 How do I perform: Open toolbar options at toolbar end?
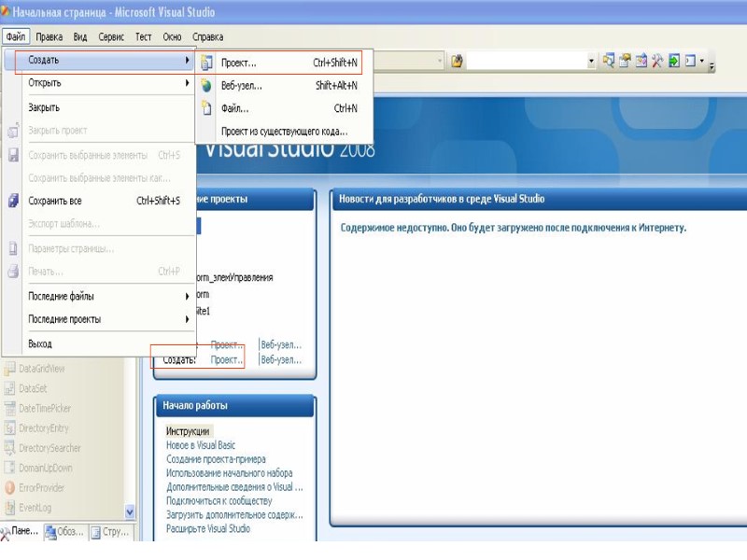point(712,65)
